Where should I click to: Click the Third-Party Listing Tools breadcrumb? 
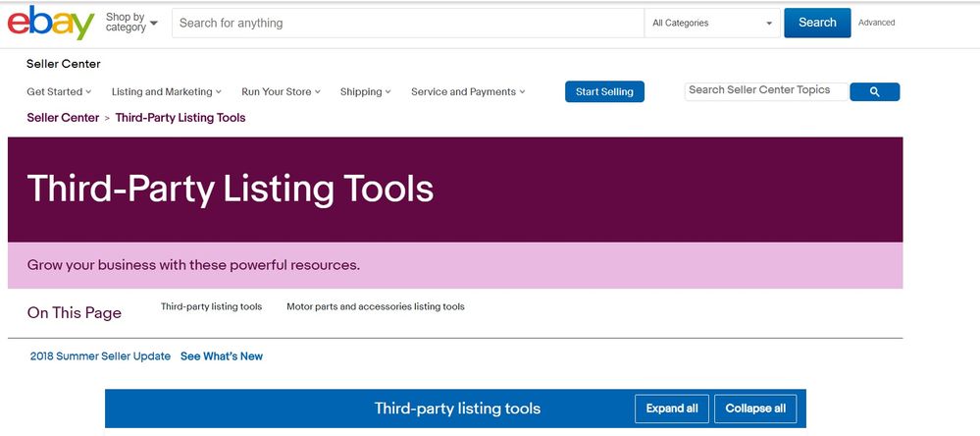tap(181, 118)
